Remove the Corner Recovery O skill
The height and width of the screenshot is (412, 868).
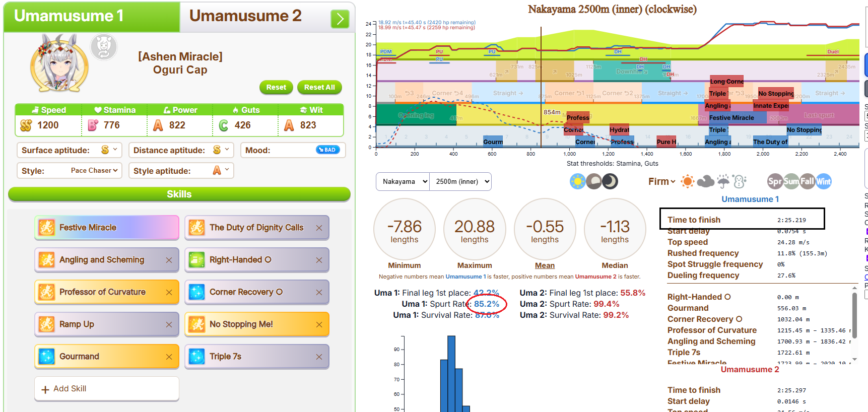click(319, 293)
